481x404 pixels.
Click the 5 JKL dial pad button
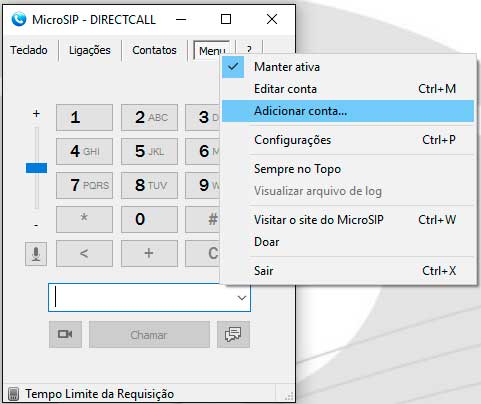pyautogui.click(x=149, y=151)
